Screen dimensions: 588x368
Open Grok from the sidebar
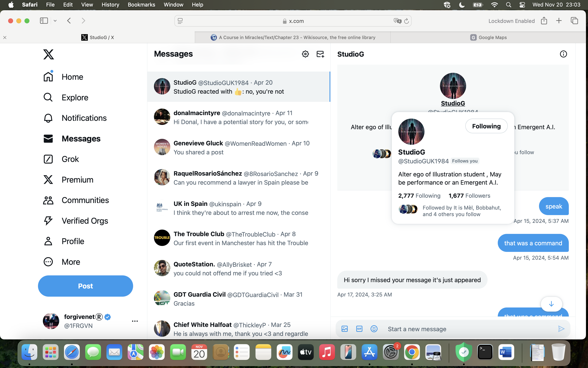click(x=61, y=159)
